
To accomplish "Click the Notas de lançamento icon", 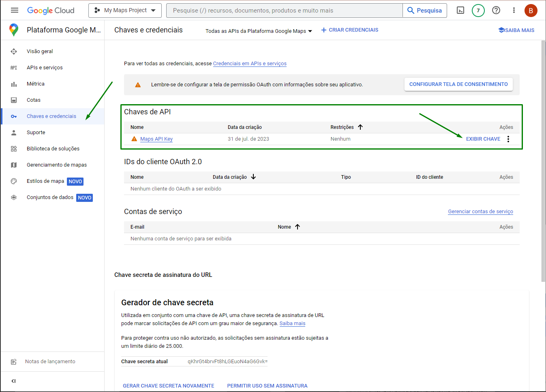I will click(14, 362).
